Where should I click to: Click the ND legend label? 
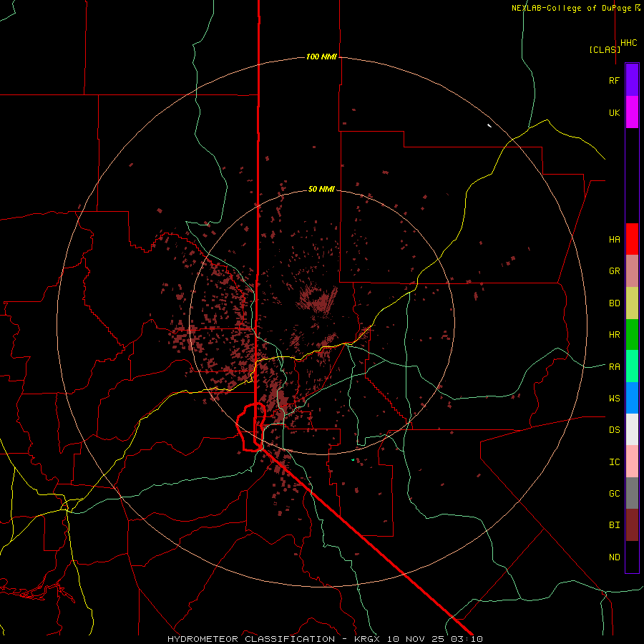614,557
